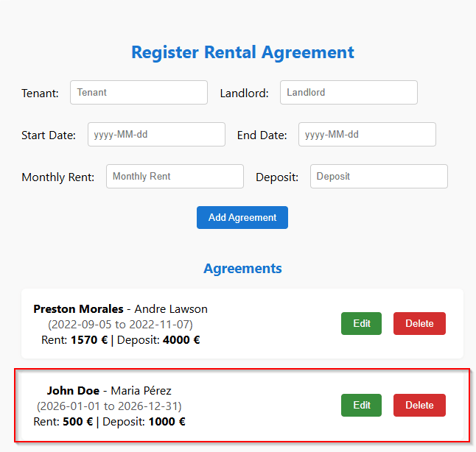The width and height of the screenshot is (476, 452).
Task: Click the Tenant name input field
Action: click(x=139, y=93)
